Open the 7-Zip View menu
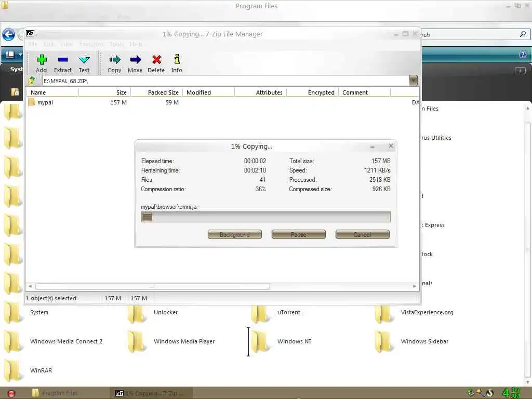 pyautogui.click(x=66, y=44)
